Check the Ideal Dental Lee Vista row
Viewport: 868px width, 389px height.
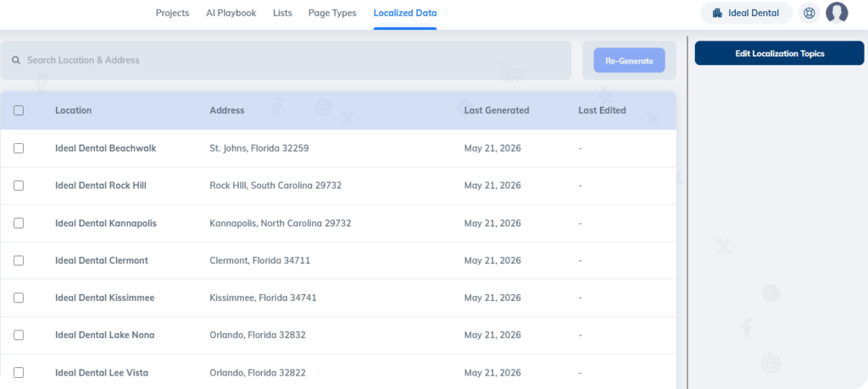pos(19,372)
